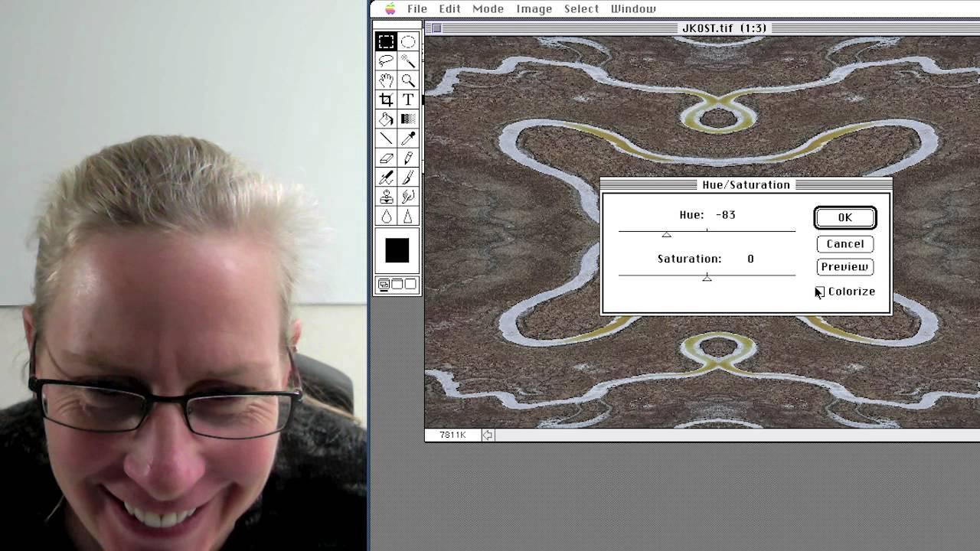Pick the Eyedropper tool

(x=408, y=138)
